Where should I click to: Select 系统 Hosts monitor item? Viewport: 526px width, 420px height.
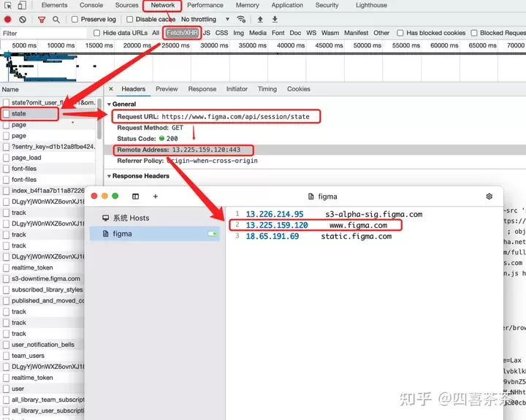tap(126, 218)
